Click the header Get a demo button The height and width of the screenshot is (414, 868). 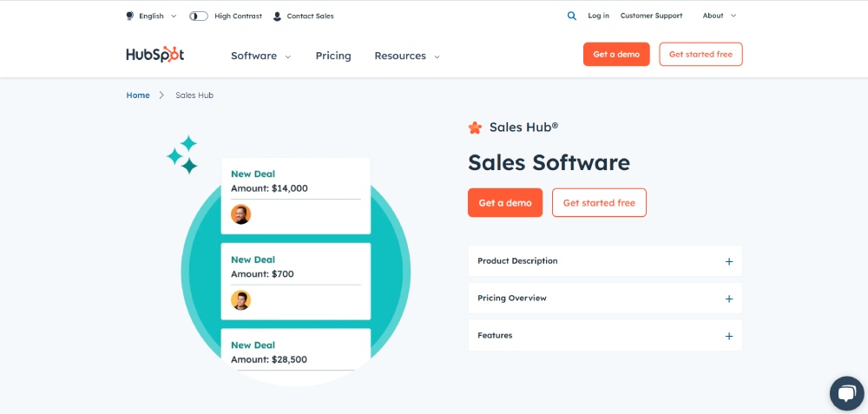point(616,54)
